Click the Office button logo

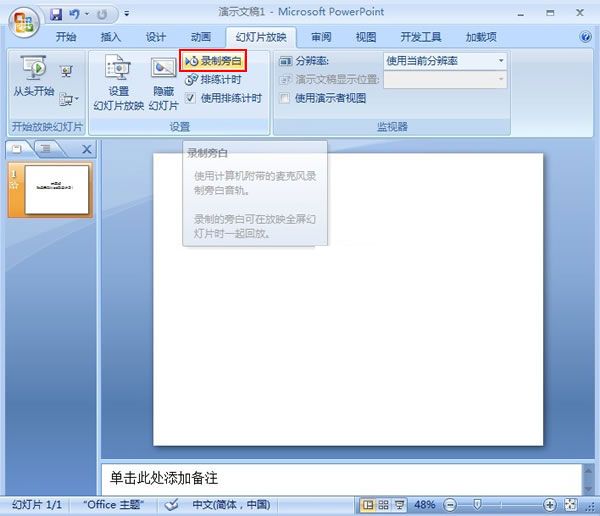pyautogui.click(x=24, y=22)
